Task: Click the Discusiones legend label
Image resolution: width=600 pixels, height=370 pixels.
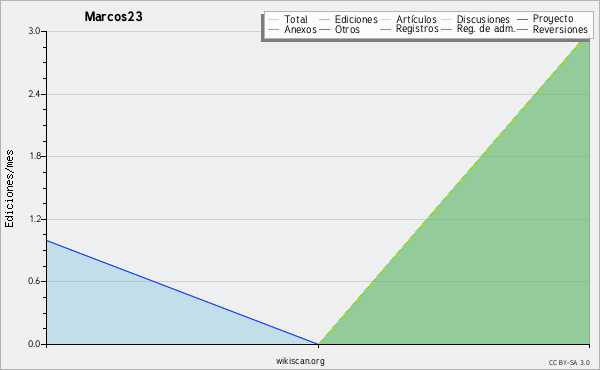Action: [x=483, y=19]
